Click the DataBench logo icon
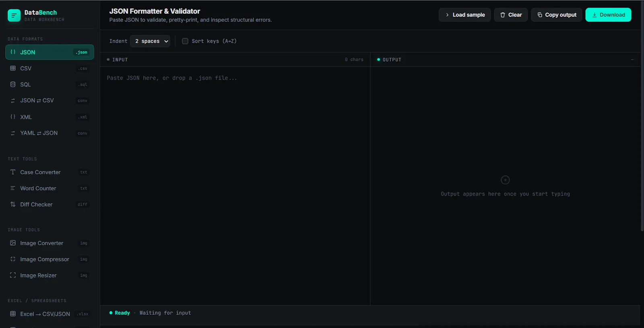Viewport: 644px width, 328px height. 14,15
